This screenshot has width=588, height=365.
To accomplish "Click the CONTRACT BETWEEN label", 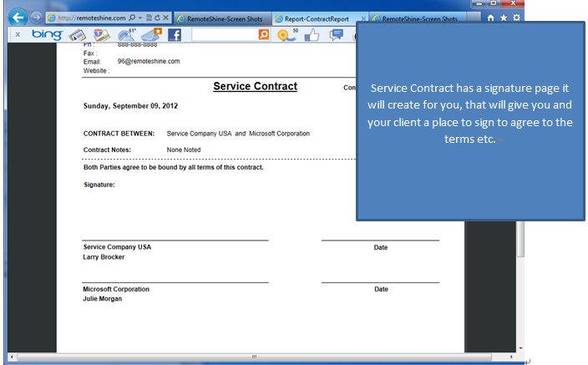I will click(x=119, y=134).
